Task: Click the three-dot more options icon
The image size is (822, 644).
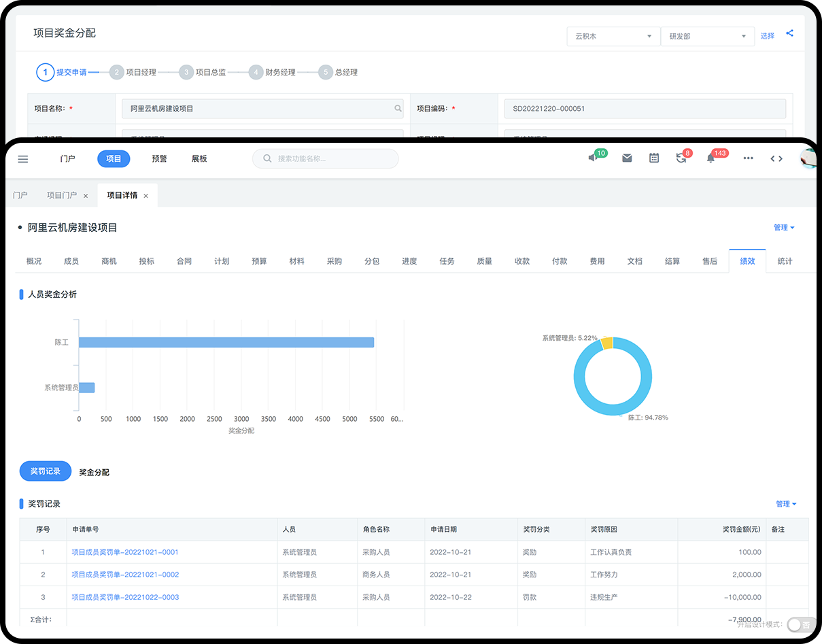Action: [748, 158]
